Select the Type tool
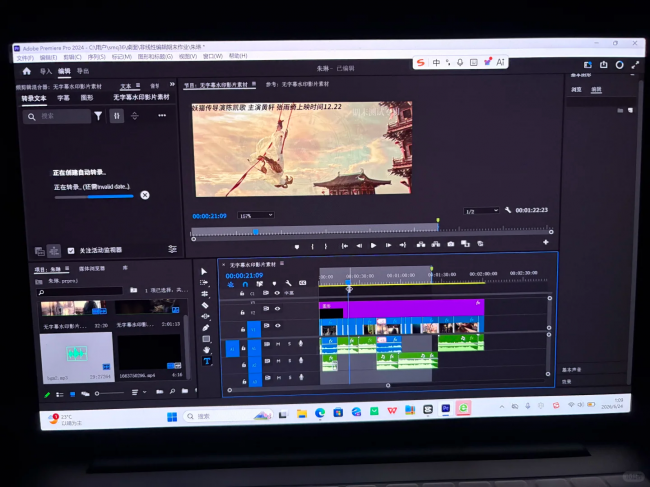This screenshot has width=650, height=487. (207, 361)
